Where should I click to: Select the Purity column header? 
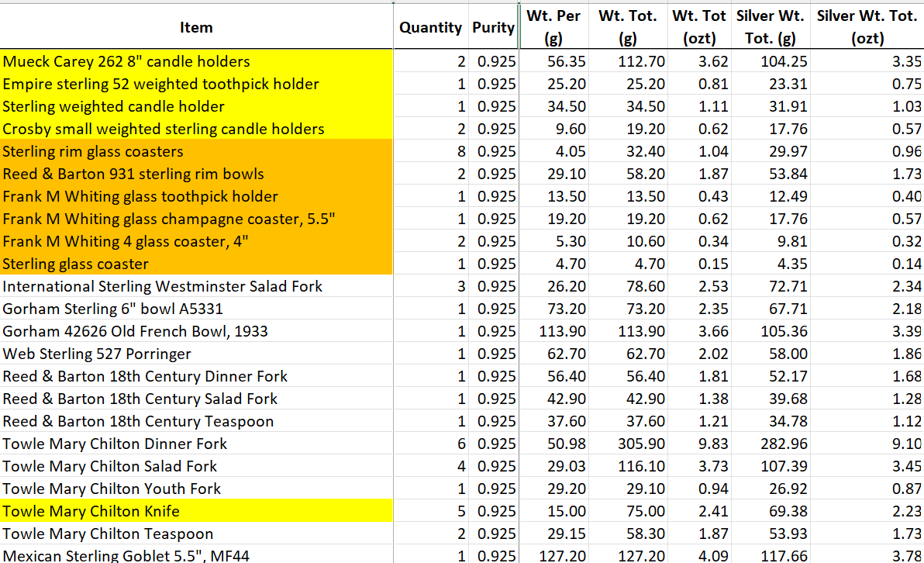point(494,27)
